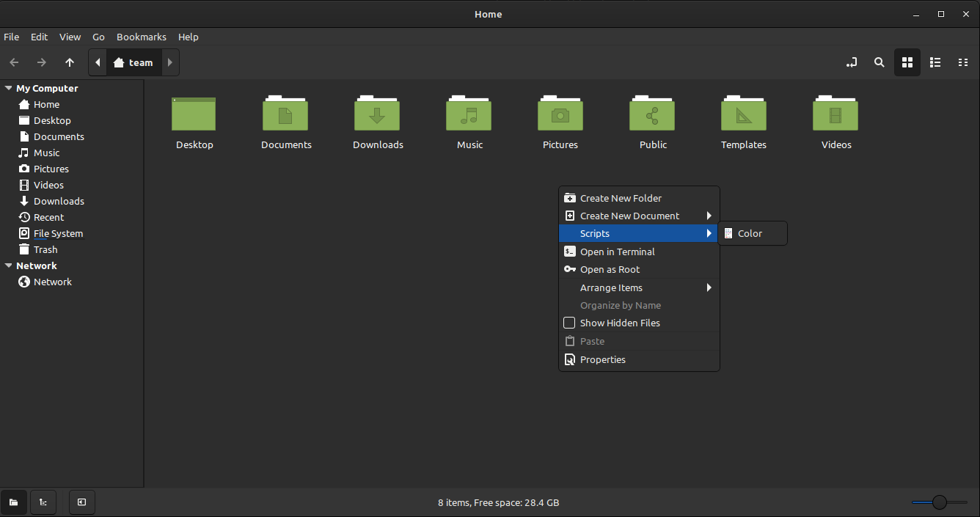
Task: Click the up arrow navigation icon
Action: [x=70, y=62]
